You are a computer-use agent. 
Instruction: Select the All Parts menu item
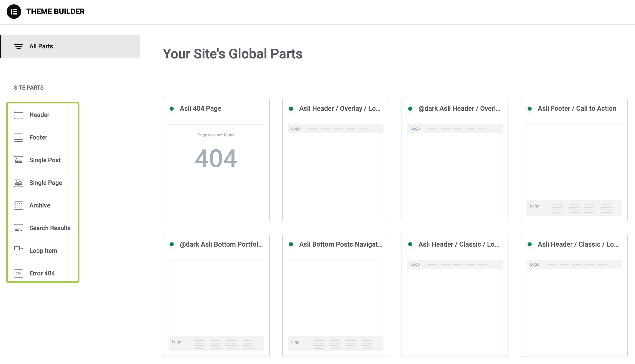(41, 46)
